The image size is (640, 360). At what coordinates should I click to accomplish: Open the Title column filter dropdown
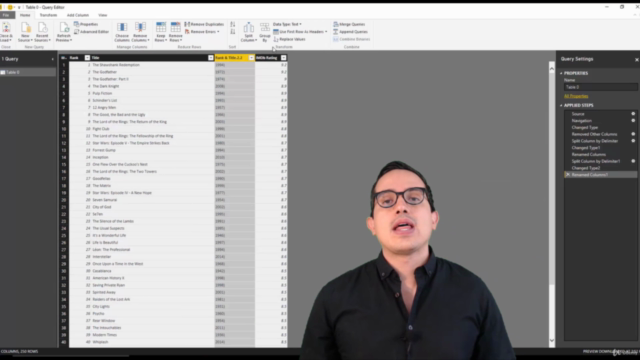click(211, 58)
